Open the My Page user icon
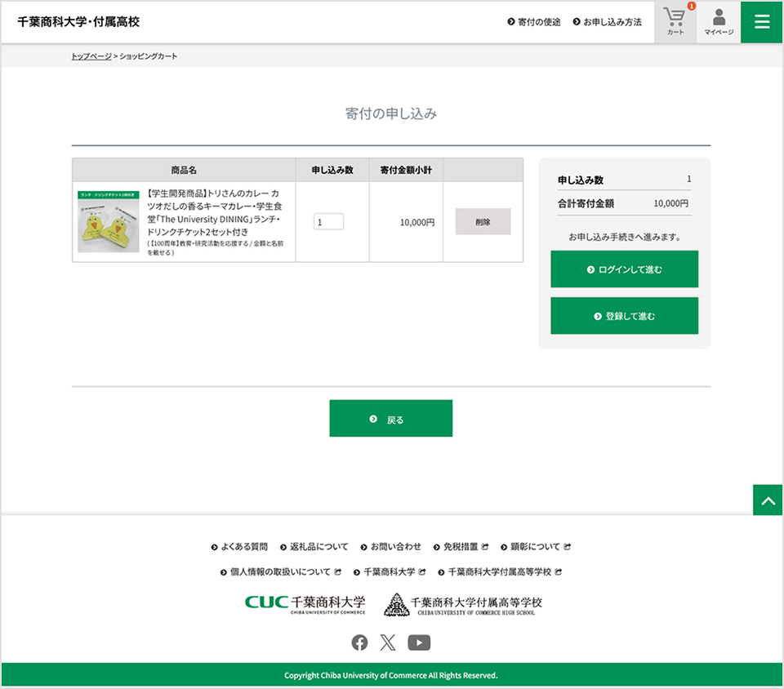Viewport: 784px width, 689px height. (x=719, y=21)
